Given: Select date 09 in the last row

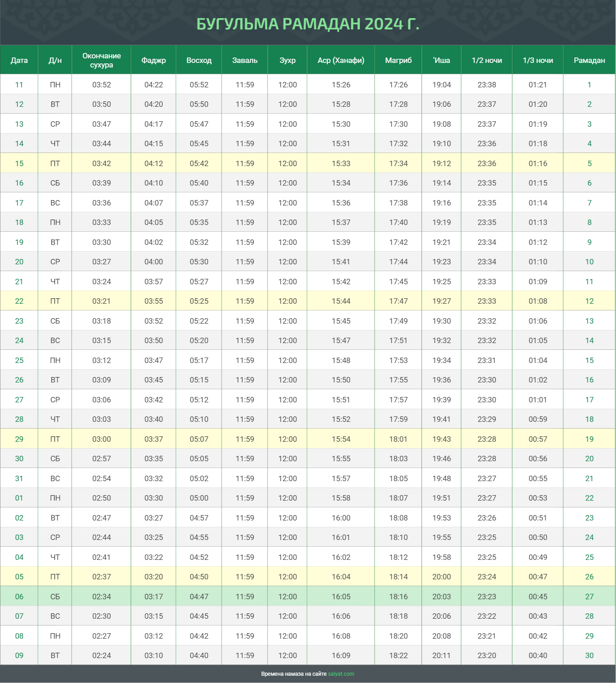Looking at the screenshot, I should (19, 655).
